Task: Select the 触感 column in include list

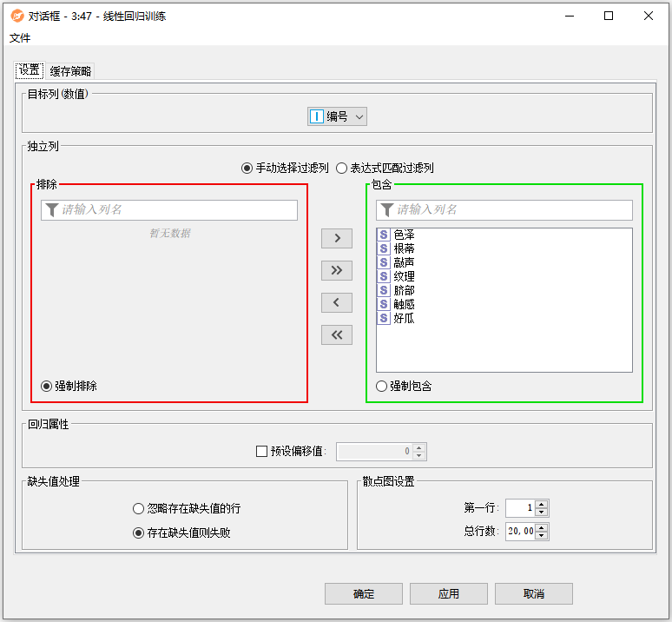Action: pos(504,304)
